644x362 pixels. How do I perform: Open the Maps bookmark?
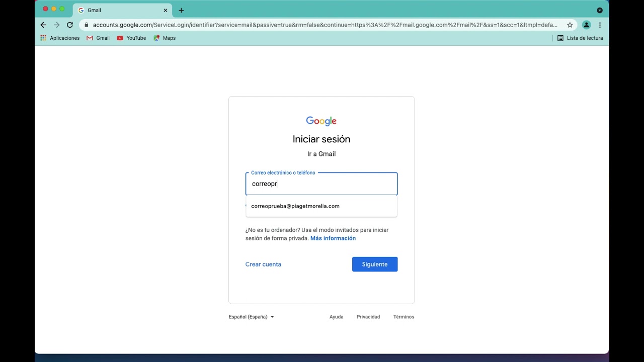coord(165,38)
